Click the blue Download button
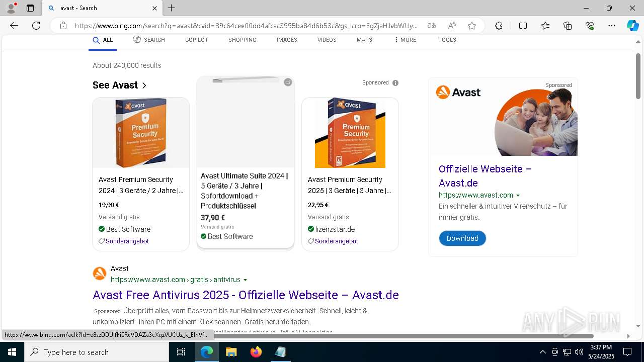Image resolution: width=644 pixels, height=362 pixels. [x=462, y=238]
